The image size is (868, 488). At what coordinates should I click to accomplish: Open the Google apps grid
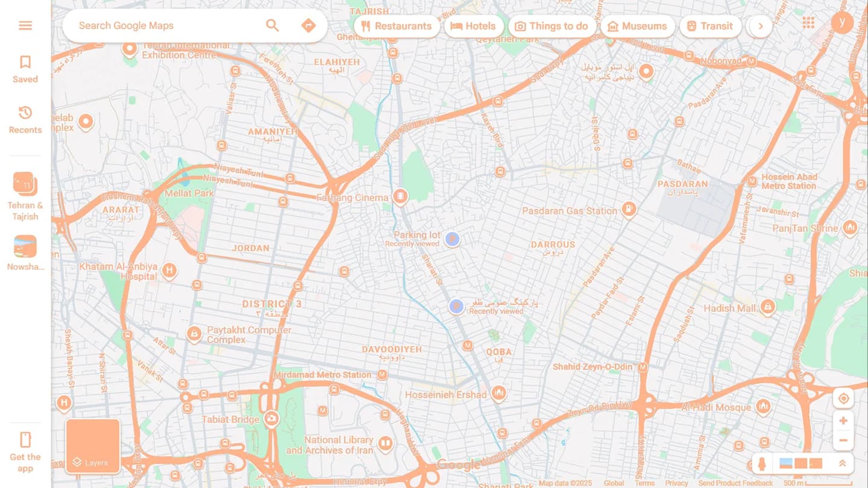coord(808,23)
